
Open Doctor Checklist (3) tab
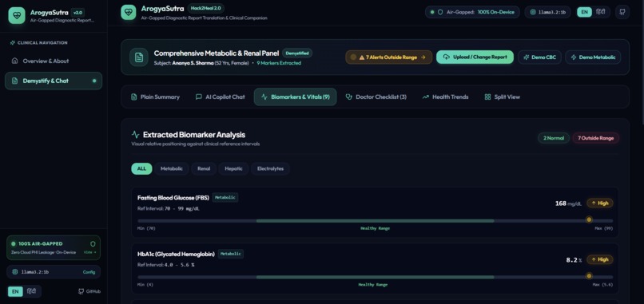[x=376, y=97]
